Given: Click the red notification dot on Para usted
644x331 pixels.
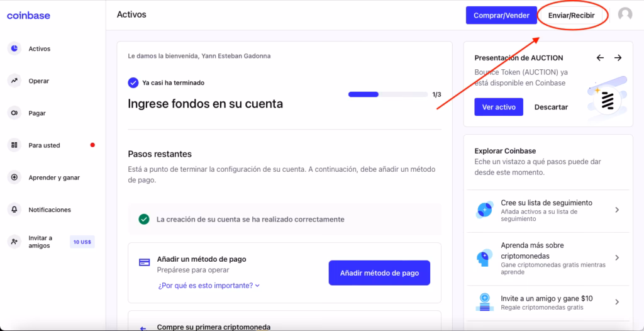Looking at the screenshot, I should tap(92, 145).
